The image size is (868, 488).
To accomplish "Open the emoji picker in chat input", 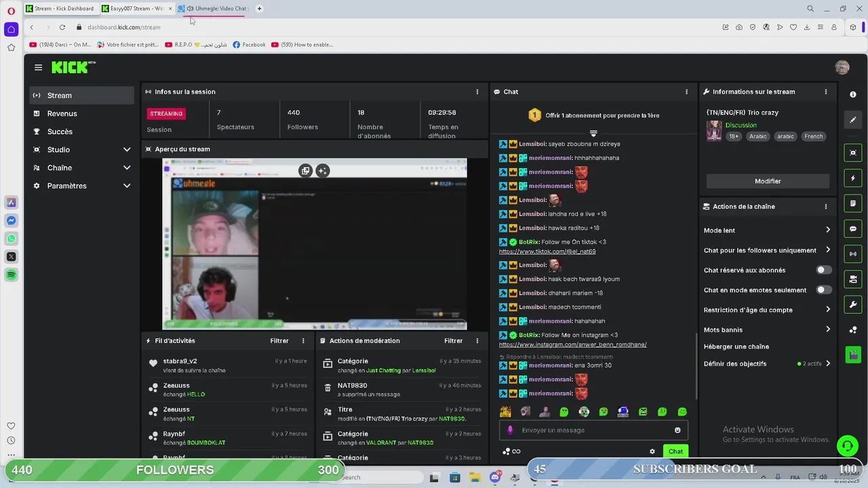I will (677, 430).
